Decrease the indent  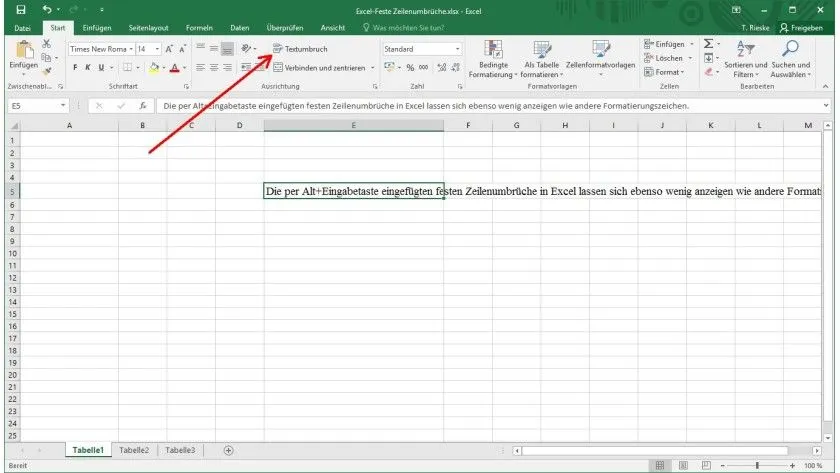click(246, 67)
